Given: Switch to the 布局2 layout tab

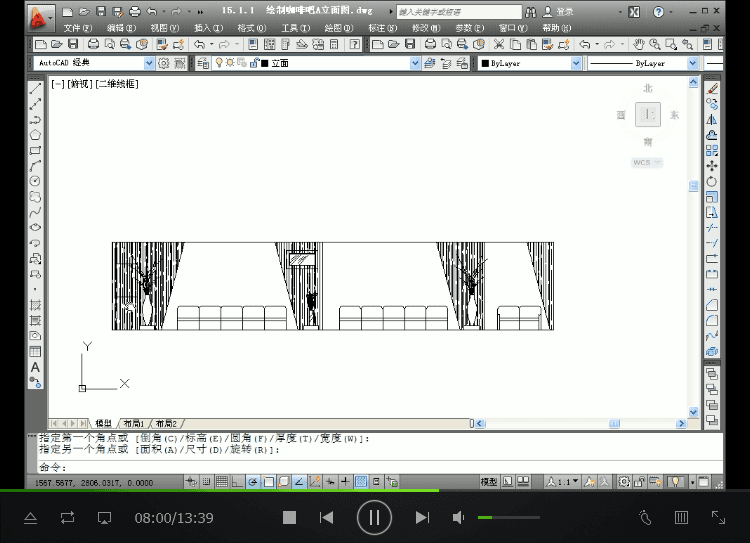Looking at the screenshot, I should pos(166,423).
